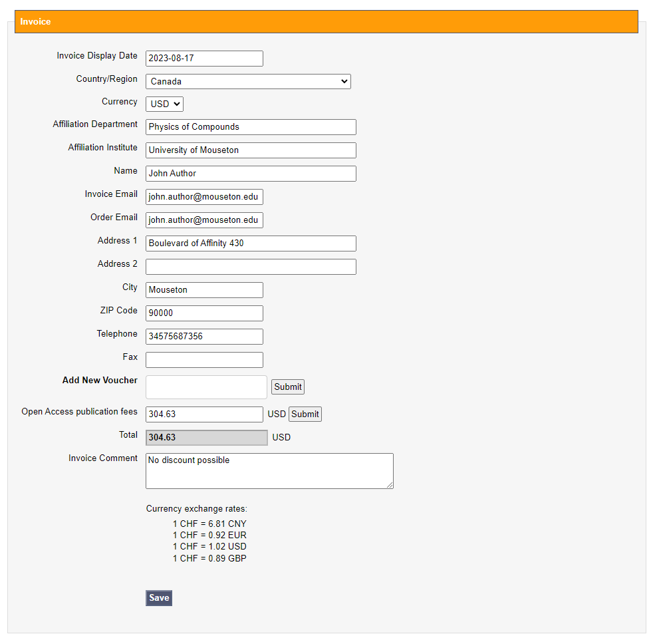Click the Add New Voucher text box
The height and width of the screenshot is (644, 653).
tap(206, 387)
